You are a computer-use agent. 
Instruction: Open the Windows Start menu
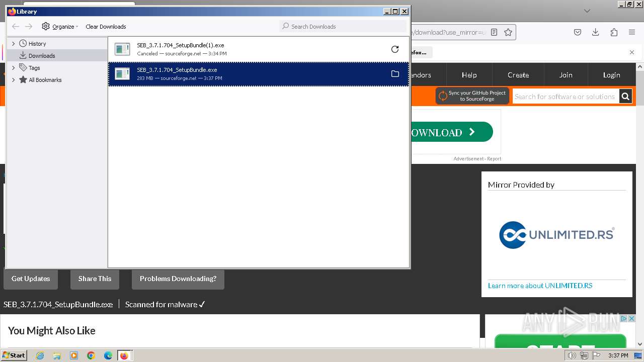click(14, 355)
